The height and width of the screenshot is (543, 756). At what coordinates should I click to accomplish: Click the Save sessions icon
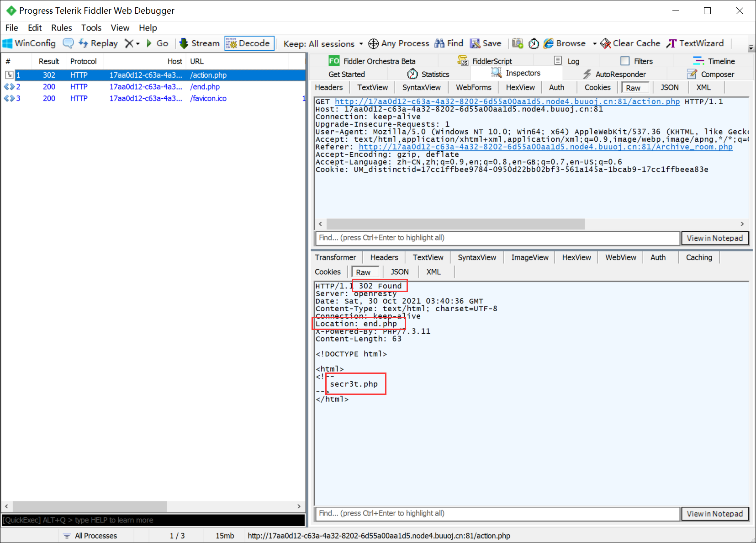[x=475, y=43]
